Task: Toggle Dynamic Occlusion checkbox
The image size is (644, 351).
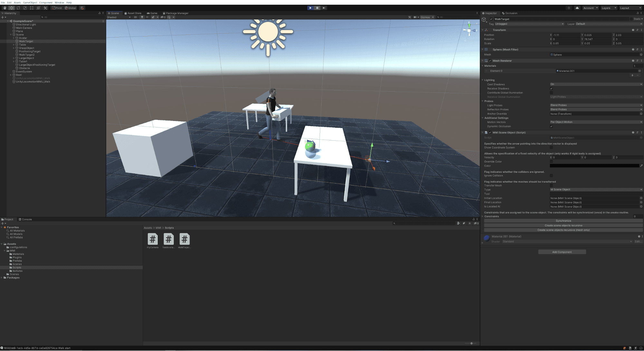Action: point(551,126)
